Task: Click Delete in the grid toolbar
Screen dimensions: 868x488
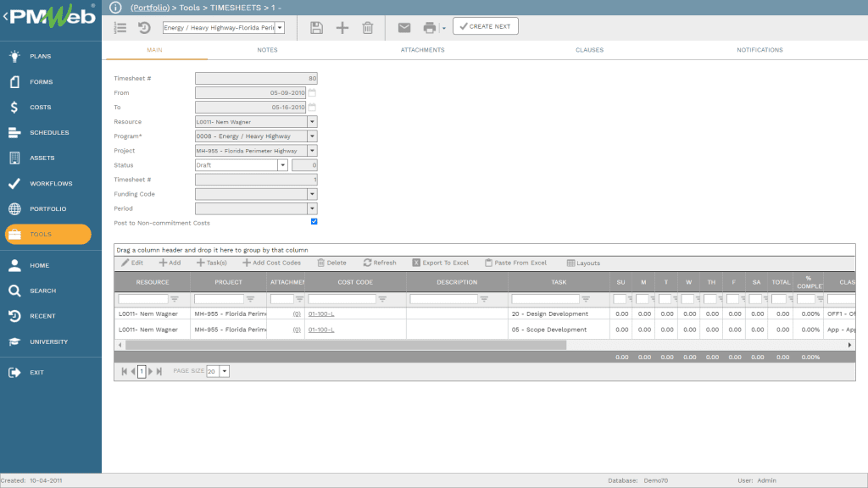Action: point(331,263)
